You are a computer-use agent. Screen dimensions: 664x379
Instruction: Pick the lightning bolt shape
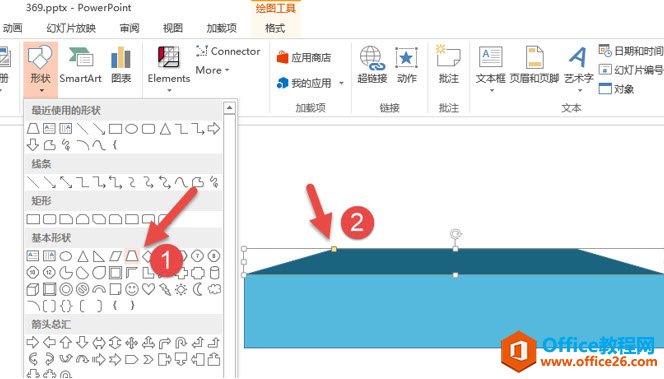tap(165, 290)
